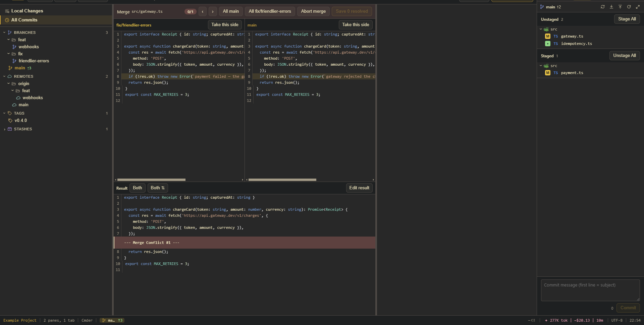Click the folder icon beside origin
This screenshot has width=644, height=325.
coord(14,84)
